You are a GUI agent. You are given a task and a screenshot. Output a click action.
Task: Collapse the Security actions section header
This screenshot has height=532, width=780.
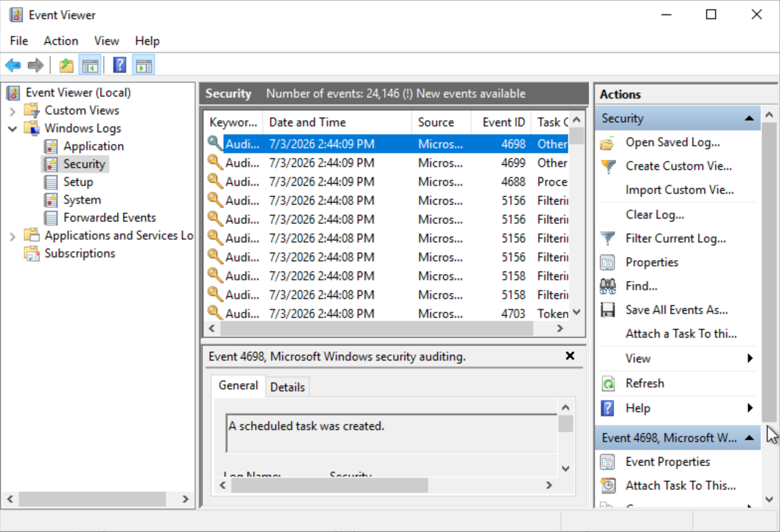click(749, 118)
